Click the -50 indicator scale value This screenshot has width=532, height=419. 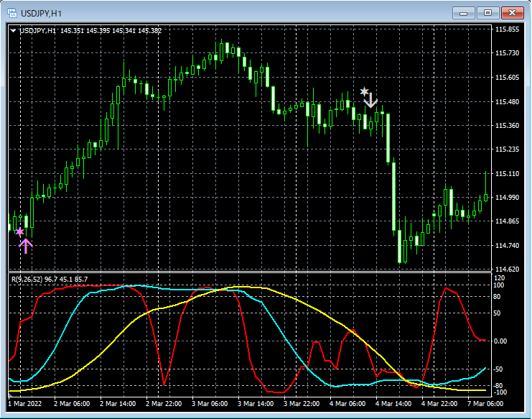498,369
